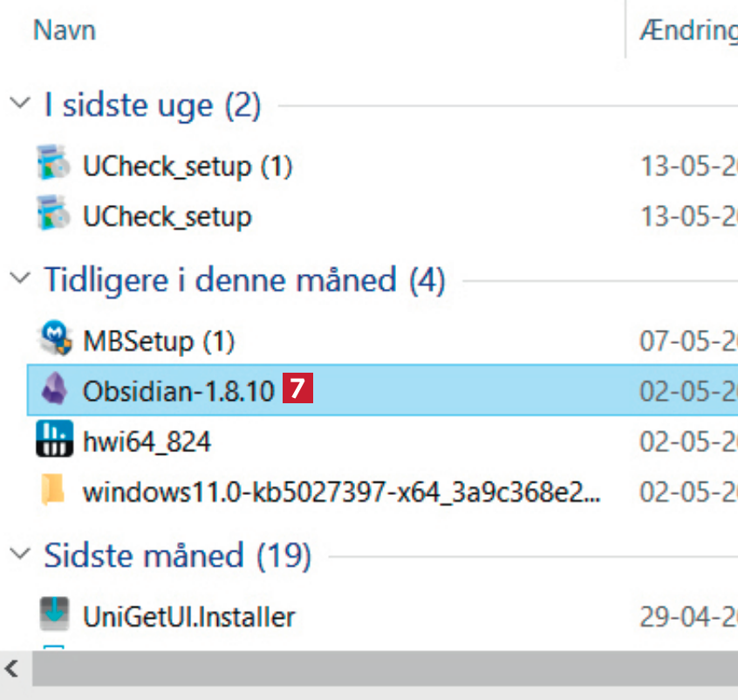Viewport: 738px width, 700px height.
Task: Click the hwi64_824 HWiNFO icon
Action: (x=54, y=441)
